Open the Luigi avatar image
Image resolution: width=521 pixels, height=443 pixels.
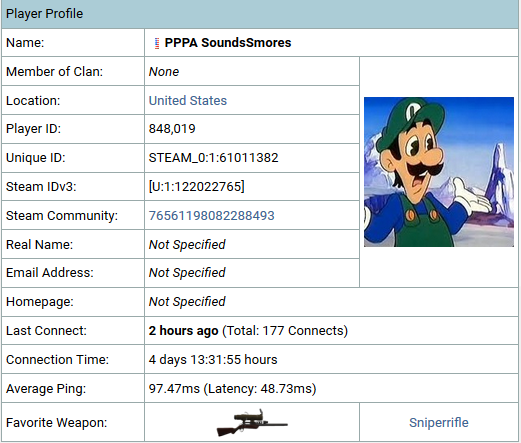(x=439, y=172)
